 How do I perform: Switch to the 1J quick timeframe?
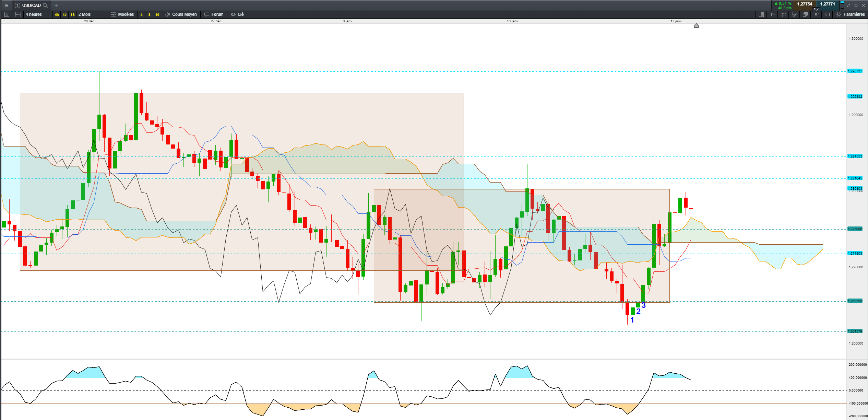click(64, 14)
